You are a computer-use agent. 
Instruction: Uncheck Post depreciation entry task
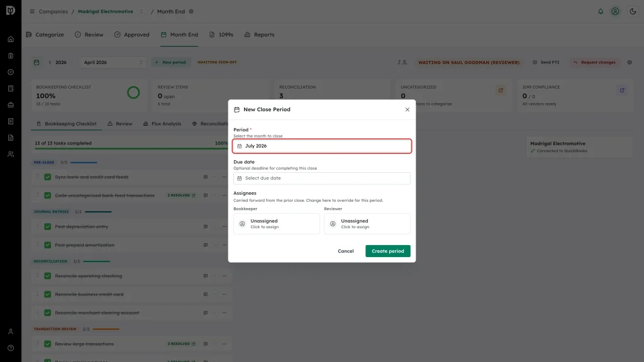(48, 226)
